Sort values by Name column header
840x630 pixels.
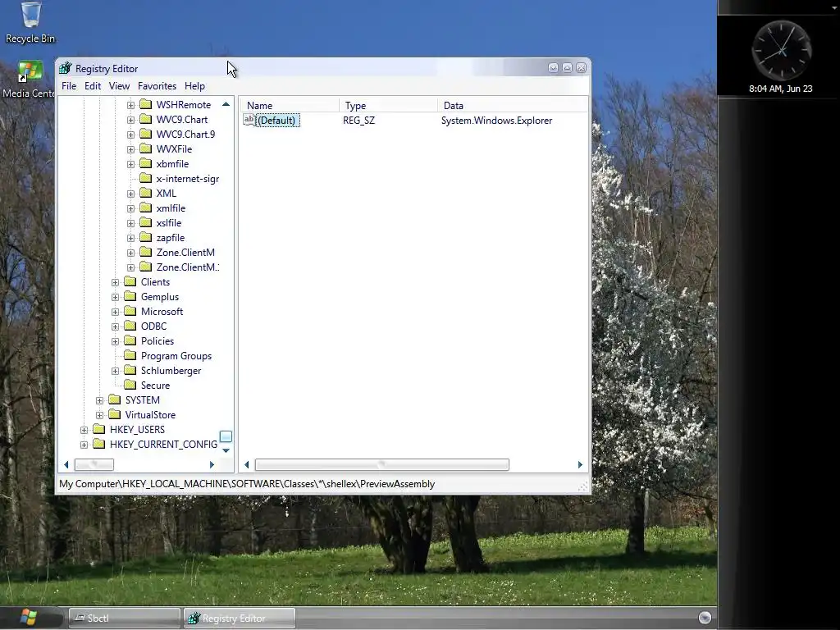pos(289,106)
